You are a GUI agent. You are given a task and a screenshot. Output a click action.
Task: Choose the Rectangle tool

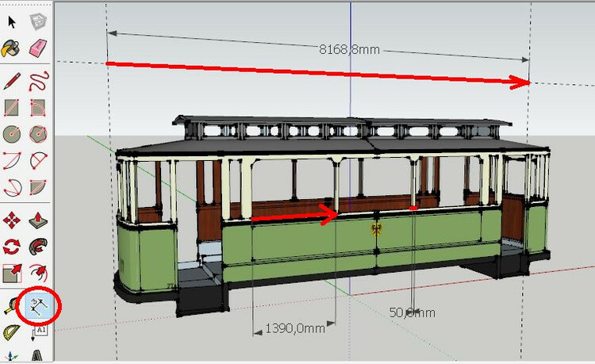coord(11,107)
